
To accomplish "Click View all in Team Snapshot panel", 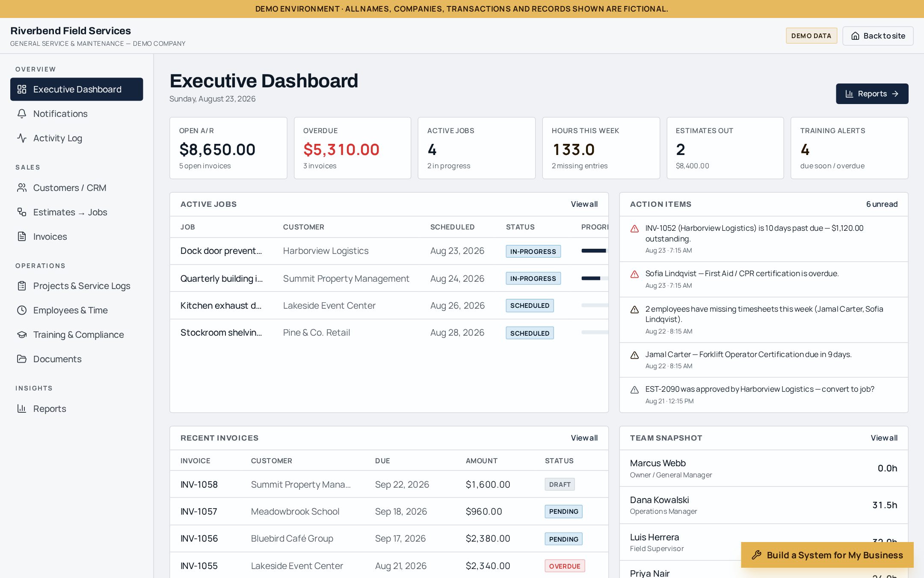I will tap(884, 438).
